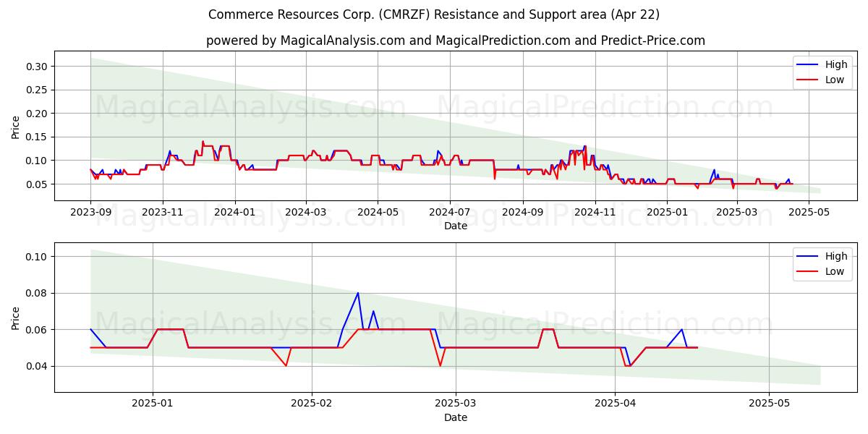Viewport: 868px width, 434px height.
Task: Click the 'Date' axis title under bottom chart
Action: click(x=456, y=417)
